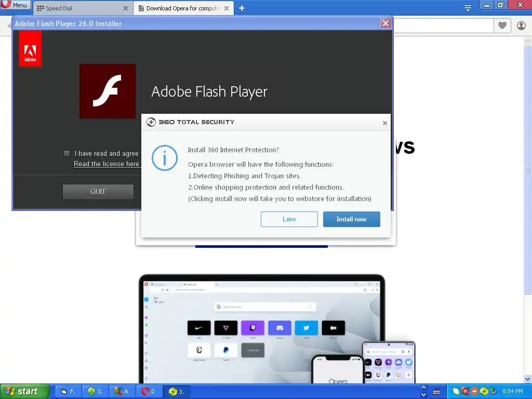
Task: Click the page's vertical scrollbar thumb
Action: point(528,170)
